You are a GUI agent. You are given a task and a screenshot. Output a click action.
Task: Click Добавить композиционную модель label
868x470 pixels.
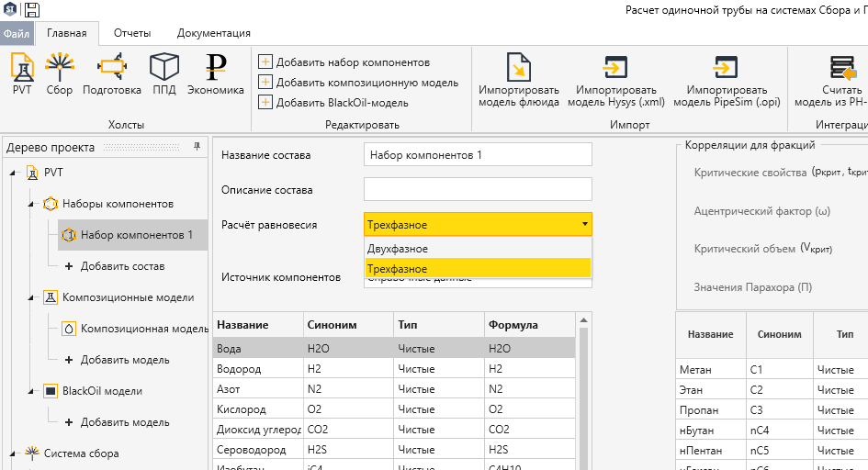tap(367, 83)
